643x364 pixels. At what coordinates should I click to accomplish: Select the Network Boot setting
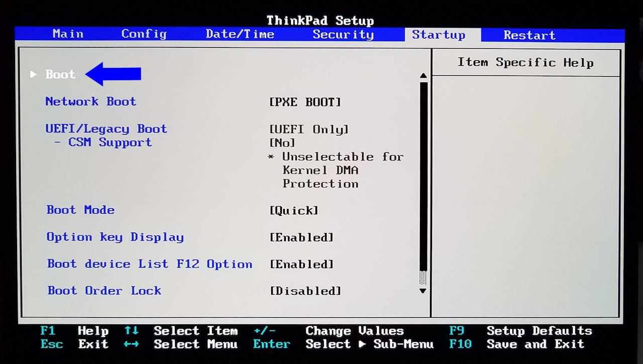91,101
